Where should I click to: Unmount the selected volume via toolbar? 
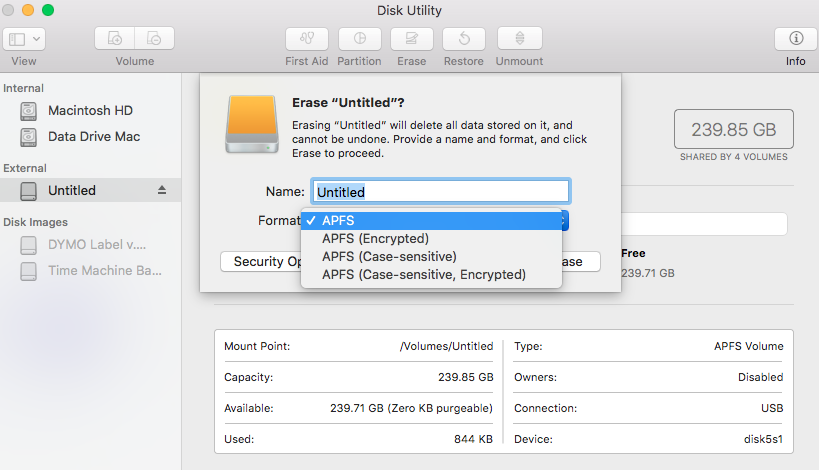click(520, 39)
